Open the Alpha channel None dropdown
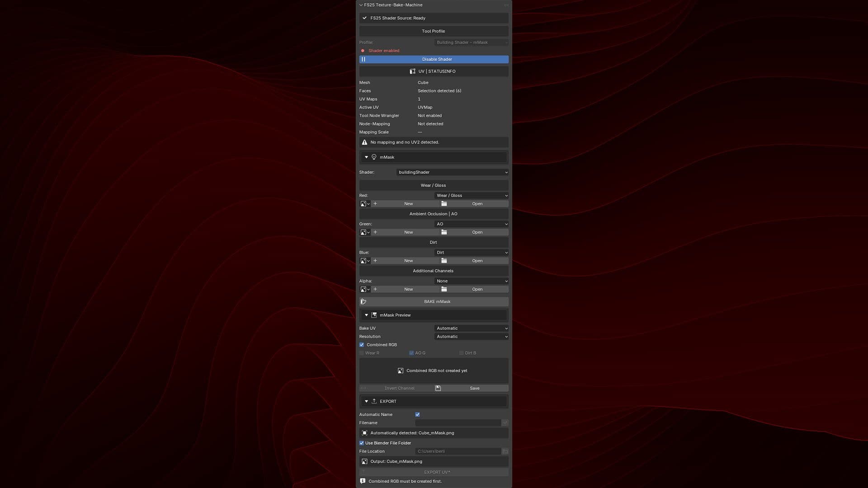868x488 pixels. click(x=471, y=281)
